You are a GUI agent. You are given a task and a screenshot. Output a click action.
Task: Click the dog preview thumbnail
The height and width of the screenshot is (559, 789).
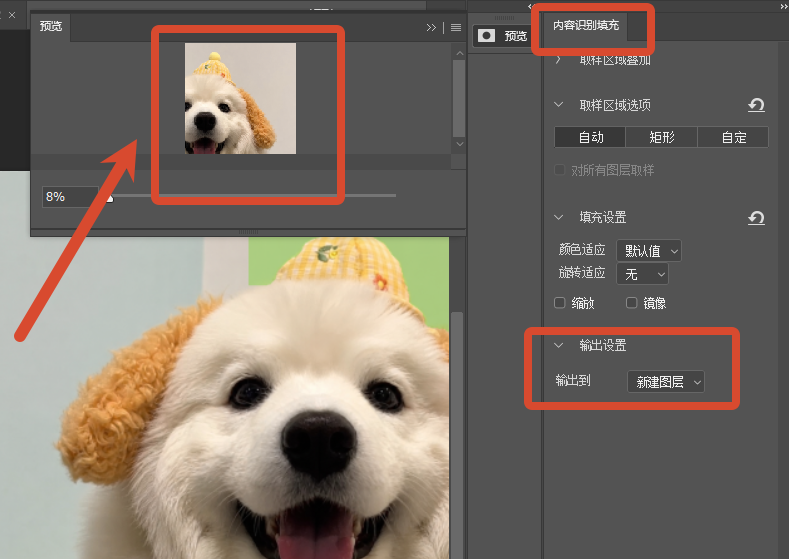pos(241,98)
